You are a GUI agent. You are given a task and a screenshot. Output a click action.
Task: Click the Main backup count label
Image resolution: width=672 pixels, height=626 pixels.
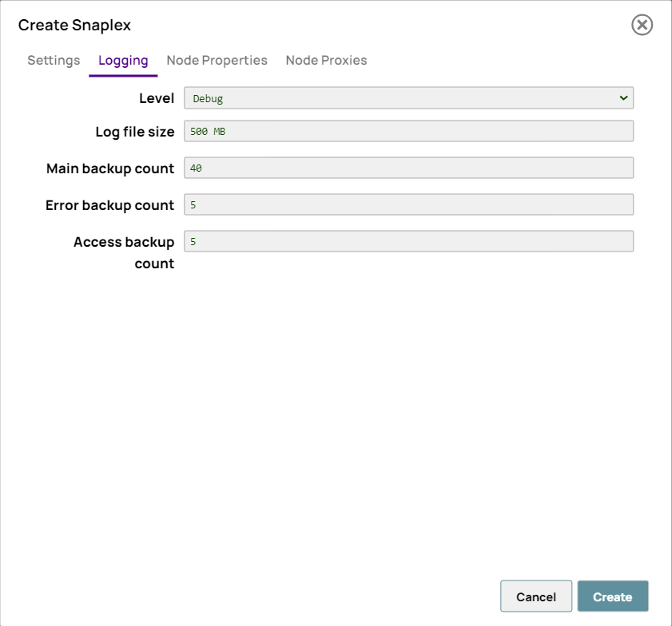click(109, 168)
